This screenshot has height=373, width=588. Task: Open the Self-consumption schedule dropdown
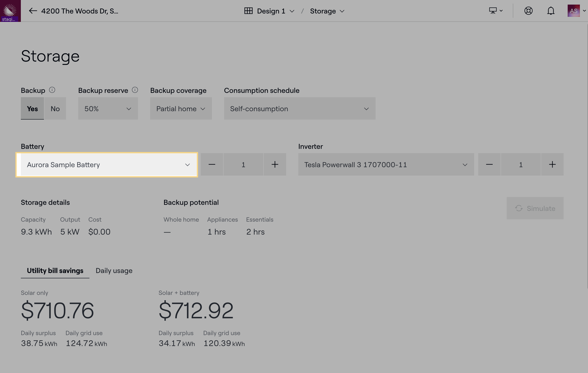[299, 109]
